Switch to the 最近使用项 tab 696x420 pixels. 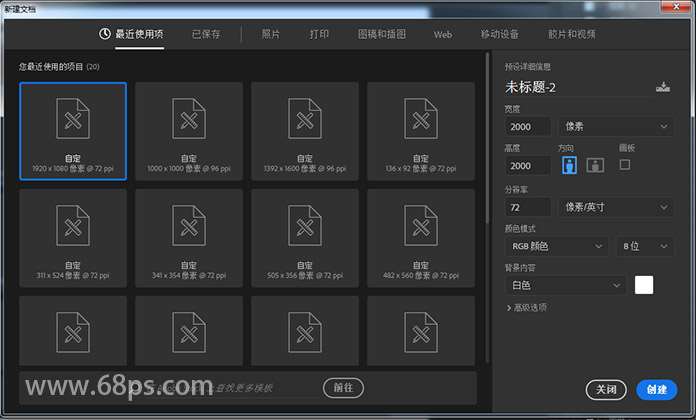coord(131,34)
